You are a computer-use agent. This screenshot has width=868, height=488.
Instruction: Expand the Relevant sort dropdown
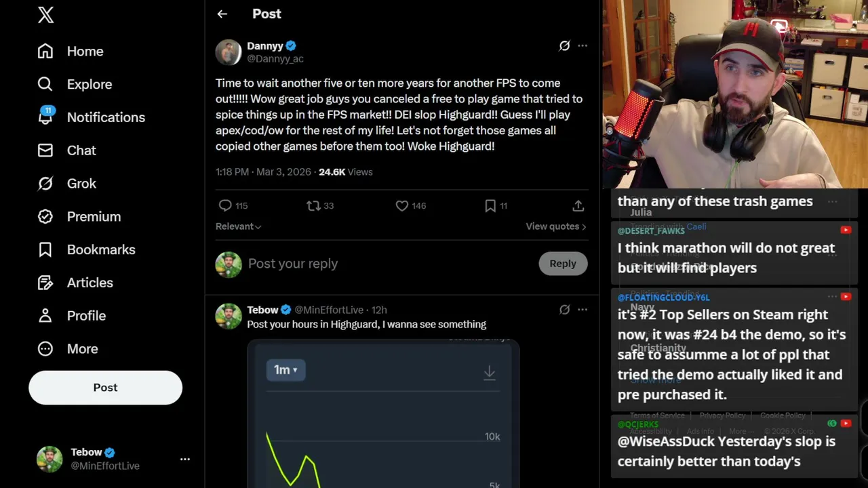(238, 226)
